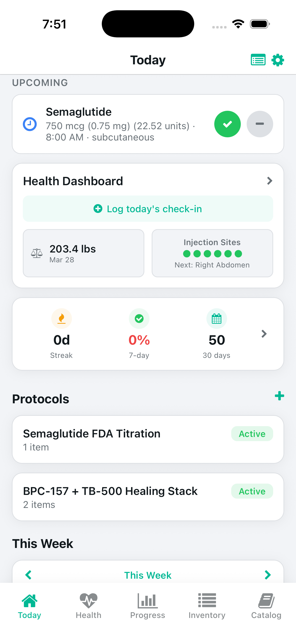The width and height of the screenshot is (296, 644).
Task: Open stats details chevron next to 30 days
Action: (x=264, y=334)
